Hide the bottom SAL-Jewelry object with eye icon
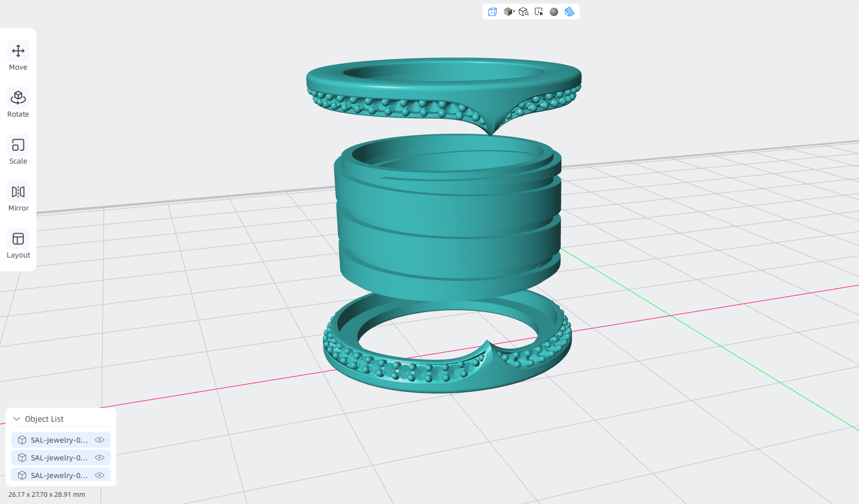 (x=100, y=475)
